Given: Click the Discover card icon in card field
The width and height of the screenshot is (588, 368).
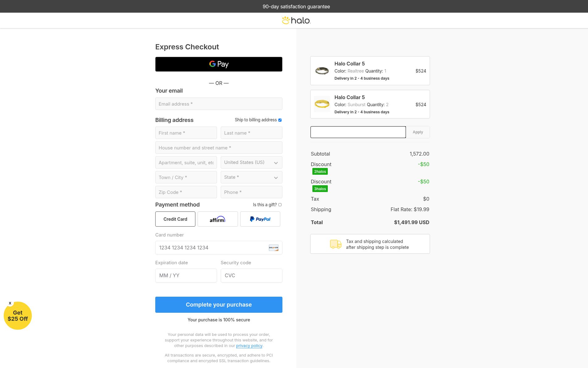Looking at the screenshot, I should (x=273, y=248).
